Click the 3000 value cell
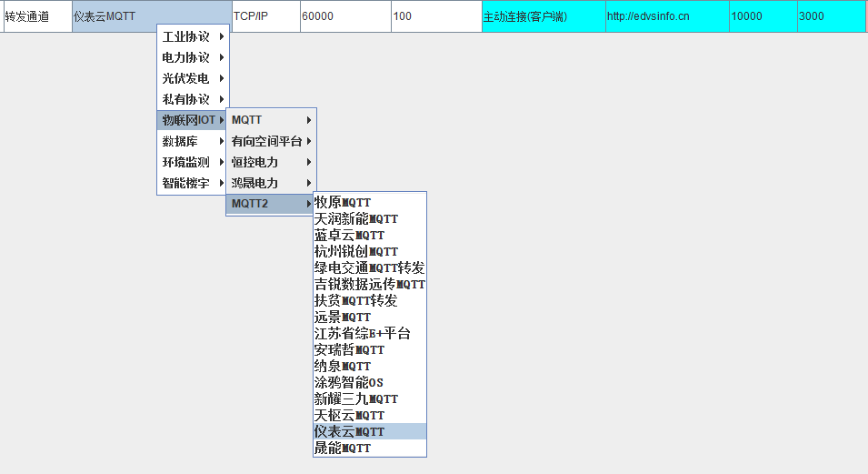The image size is (868, 474). pos(832,16)
